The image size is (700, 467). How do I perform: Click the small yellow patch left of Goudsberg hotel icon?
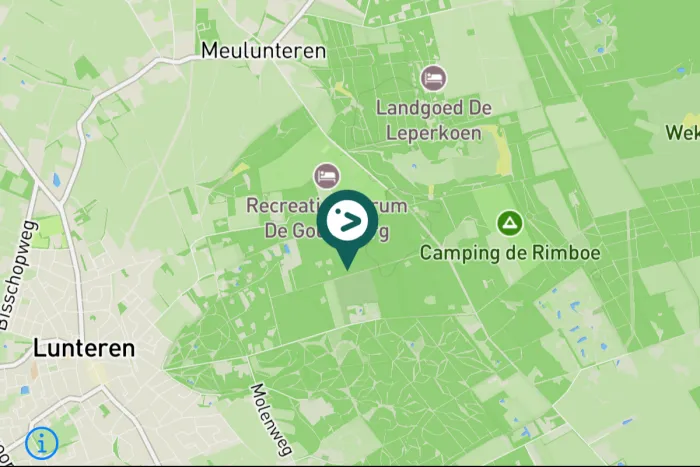click(242, 169)
